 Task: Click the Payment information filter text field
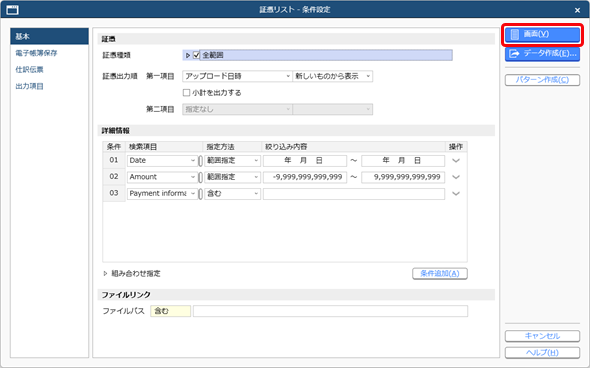[x=354, y=194]
